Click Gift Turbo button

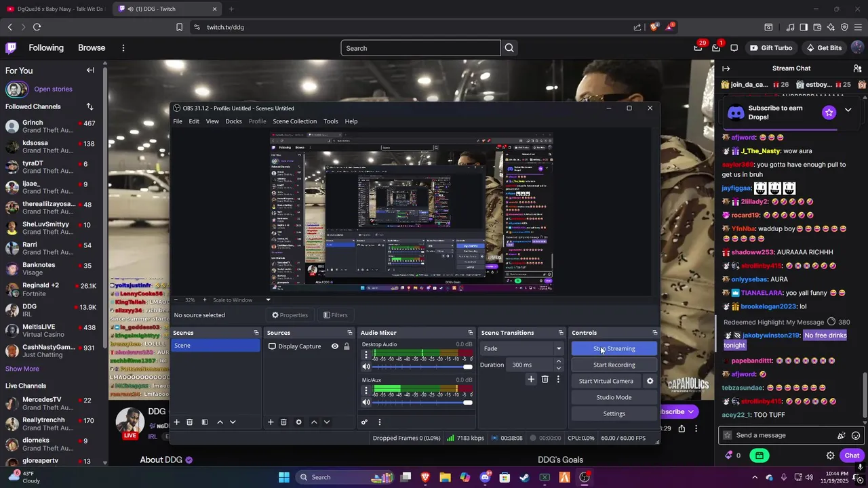coord(770,48)
